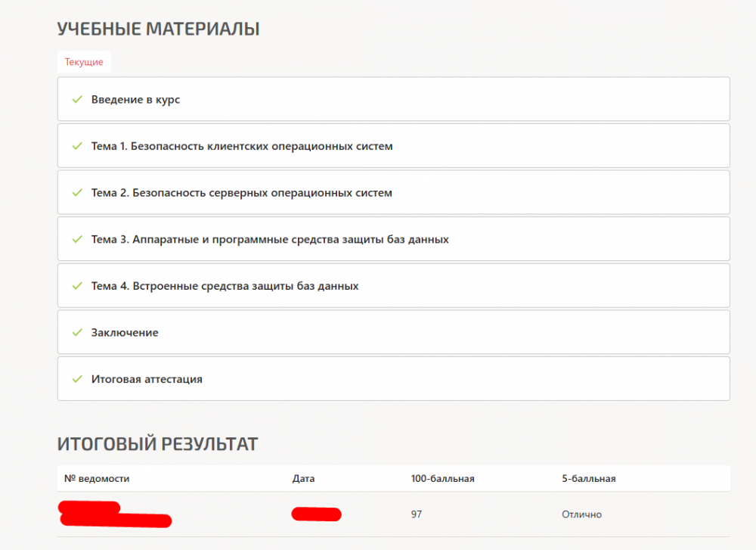Expand Тема 3 on hardware and software database protection

tap(270, 239)
